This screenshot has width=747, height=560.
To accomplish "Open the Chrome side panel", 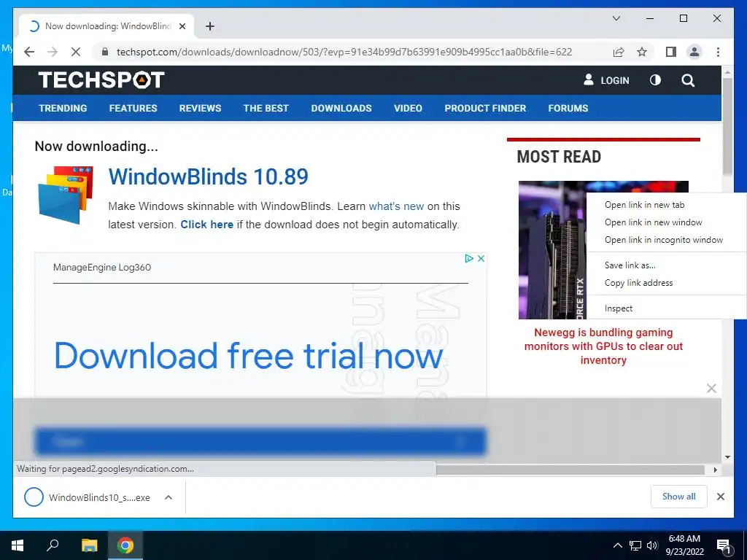I will pyautogui.click(x=671, y=52).
